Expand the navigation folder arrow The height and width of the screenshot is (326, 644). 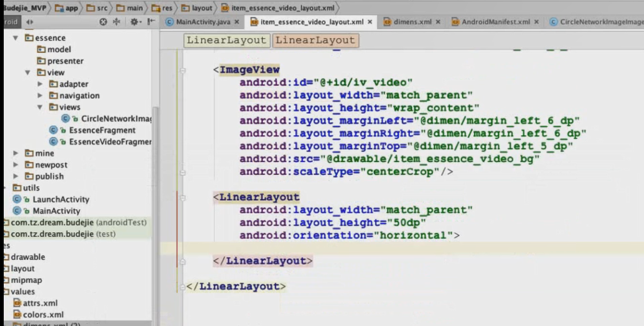pos(41,96)
